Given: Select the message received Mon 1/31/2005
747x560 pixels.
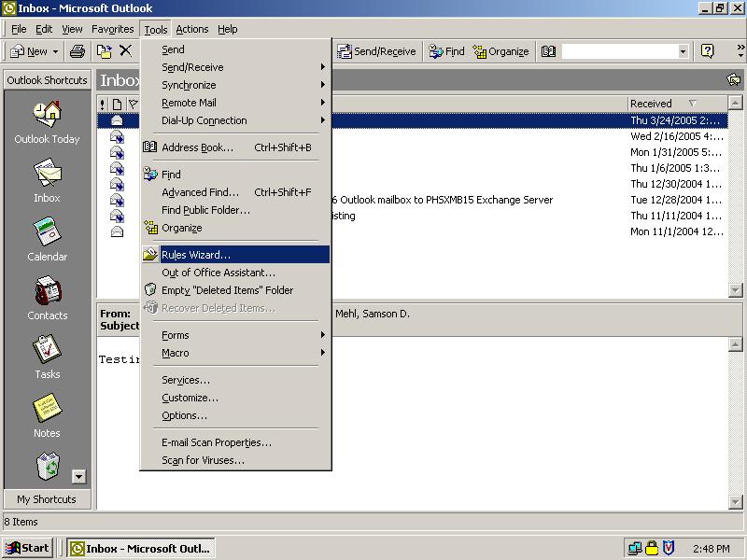Looking at the screenshot, I should [x=412, y=152].
